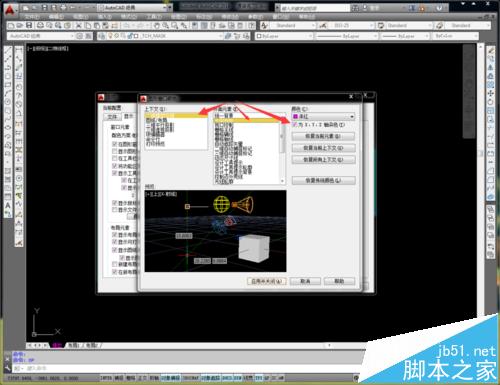Image resolution: width=500 pixels, height=385 pixels.
Task: Toggle '在工具栏…' checkbox in Options dialog
Action: [115, 158]
